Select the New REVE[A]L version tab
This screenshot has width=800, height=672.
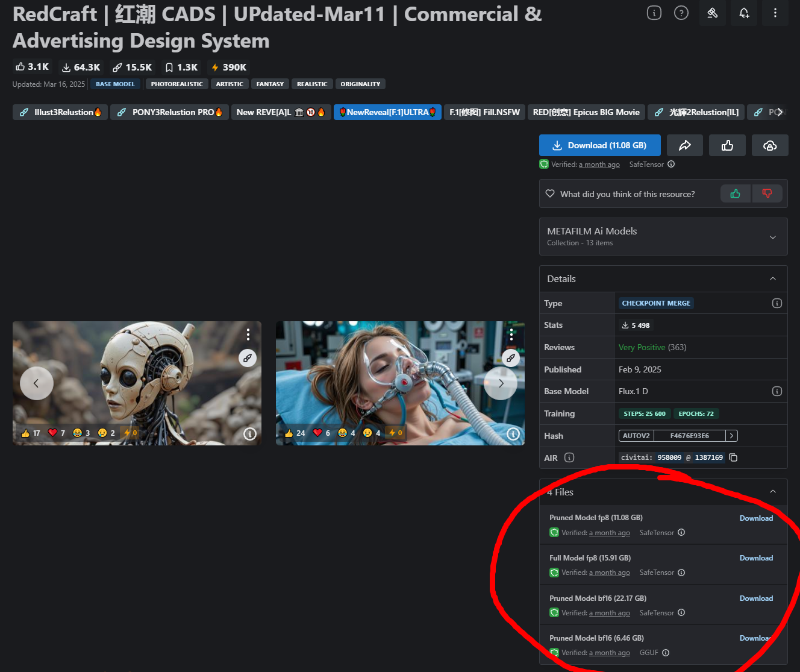point(281,112)
